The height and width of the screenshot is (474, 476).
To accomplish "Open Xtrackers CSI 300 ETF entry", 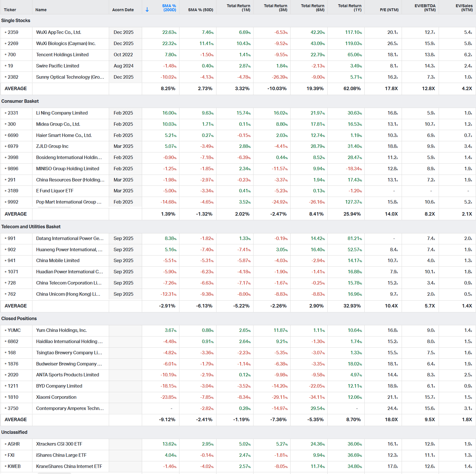I will [x=59, y=444].
